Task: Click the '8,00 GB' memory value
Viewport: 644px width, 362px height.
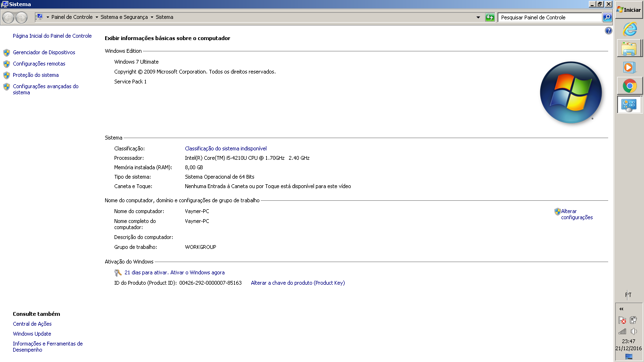Action: [194, 167]
